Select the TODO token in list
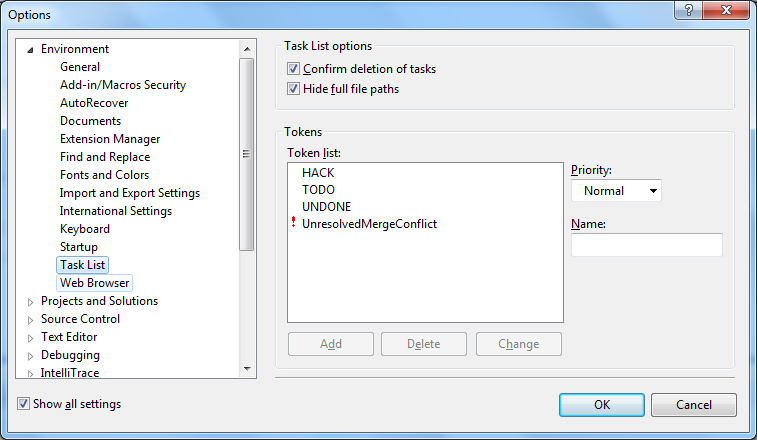Viewport: 757px width, 440px height. point(318,189)
